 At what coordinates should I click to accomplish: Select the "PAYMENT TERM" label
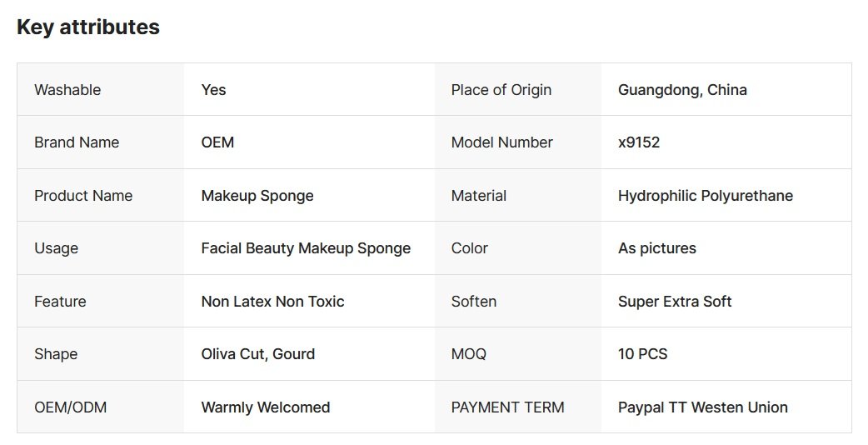pos(507,407)
